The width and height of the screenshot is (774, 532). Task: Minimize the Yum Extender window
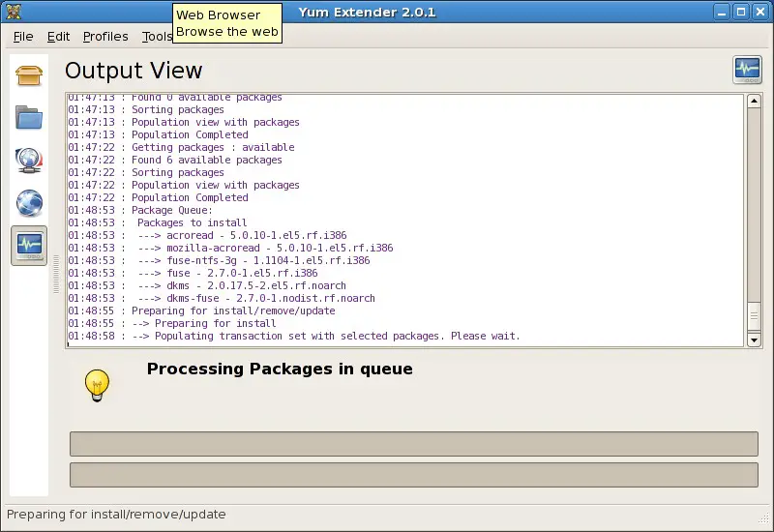point(722,12)
